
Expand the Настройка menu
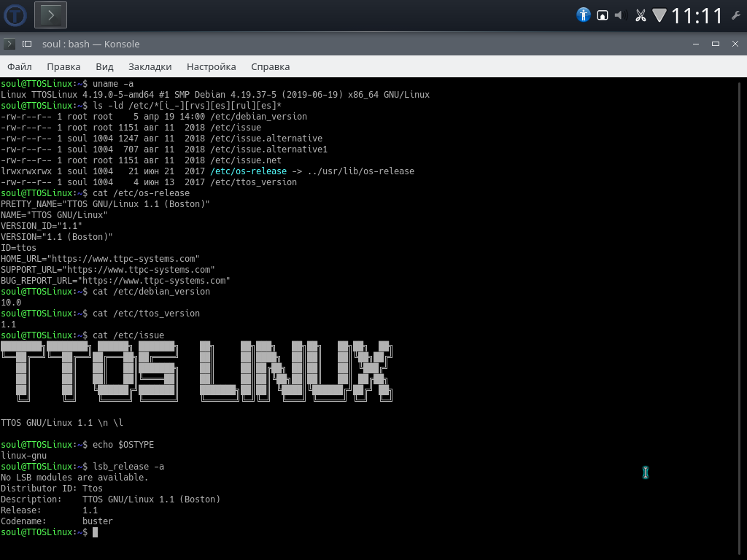[x=211, y=66]
